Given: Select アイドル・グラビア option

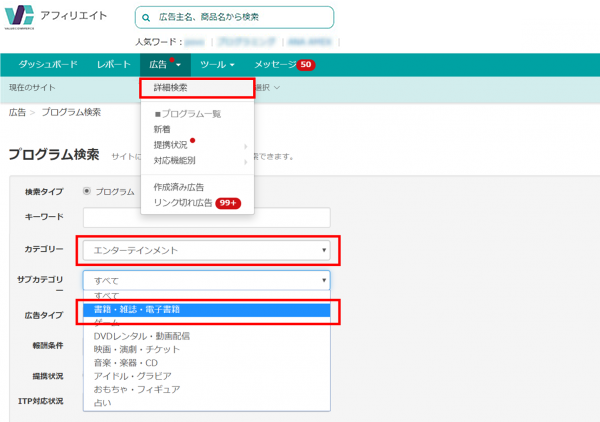Looking at the screenshot, I should point(207,376).
